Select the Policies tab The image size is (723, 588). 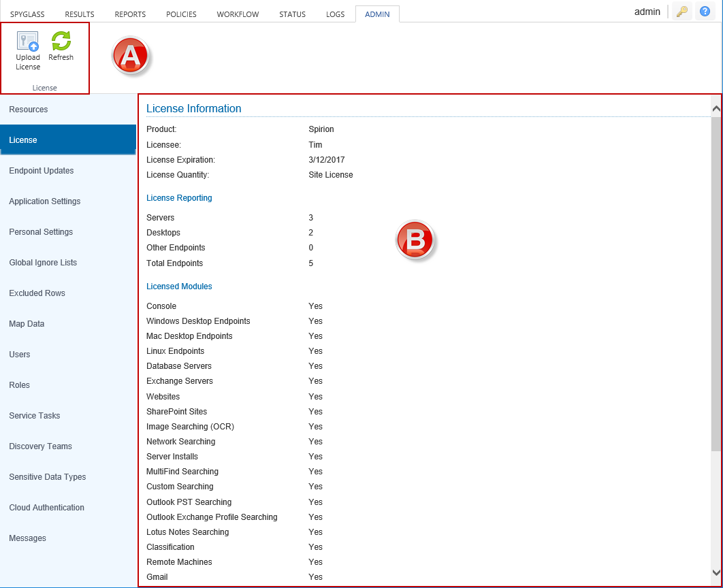coord(181,14)
